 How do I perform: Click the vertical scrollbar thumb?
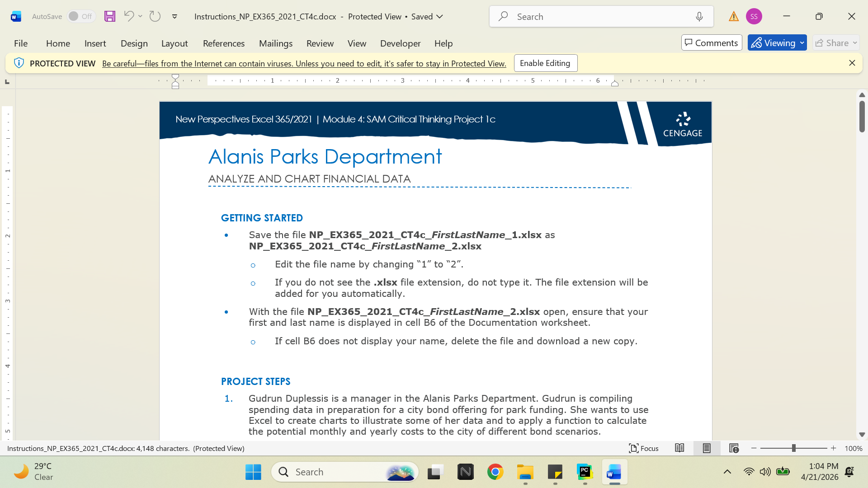[862, 116]
